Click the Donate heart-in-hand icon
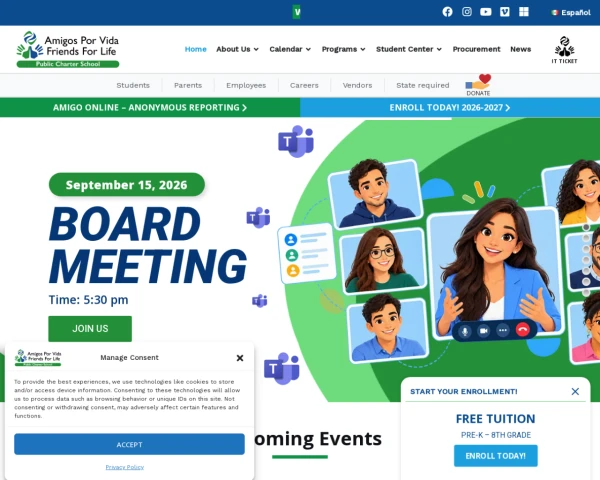Image resolution: width=600 pixels, height=480 pixels. tap(478, 85)
